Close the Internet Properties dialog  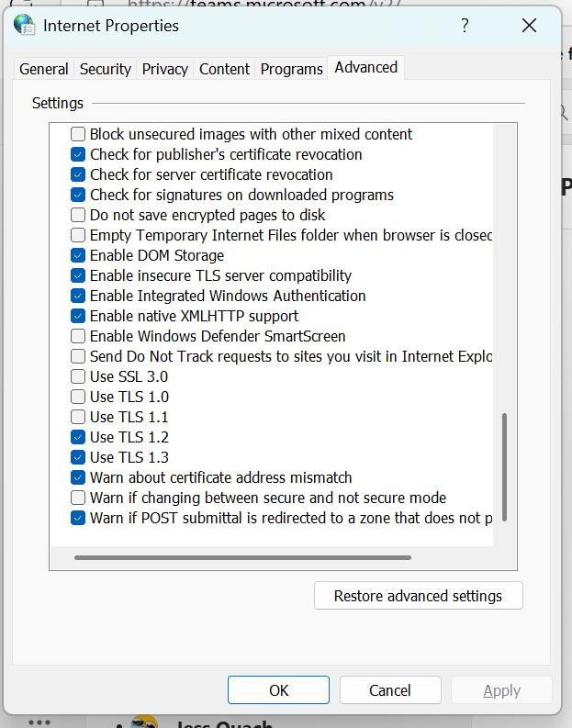tap(529, 25)
